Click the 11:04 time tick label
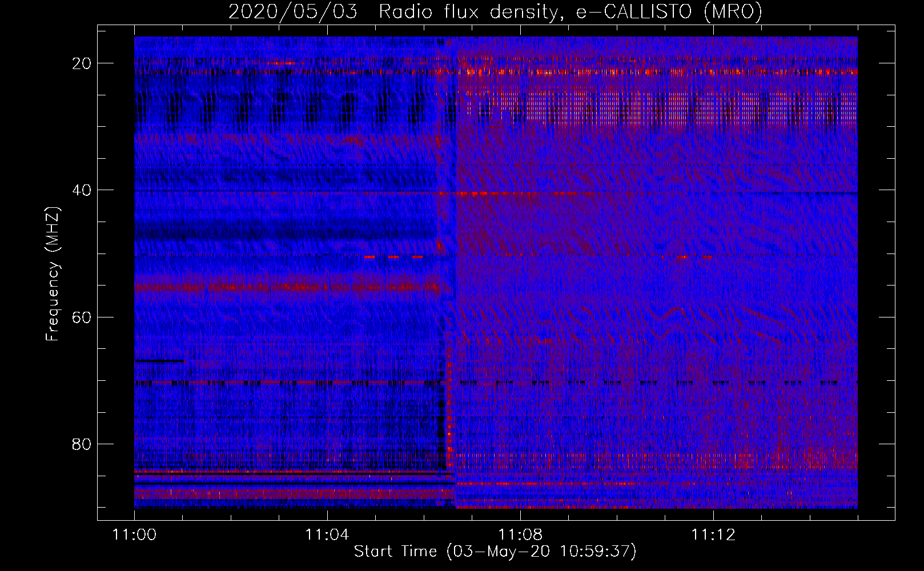This screenshot has width=924, height=571. coord(327,534)
